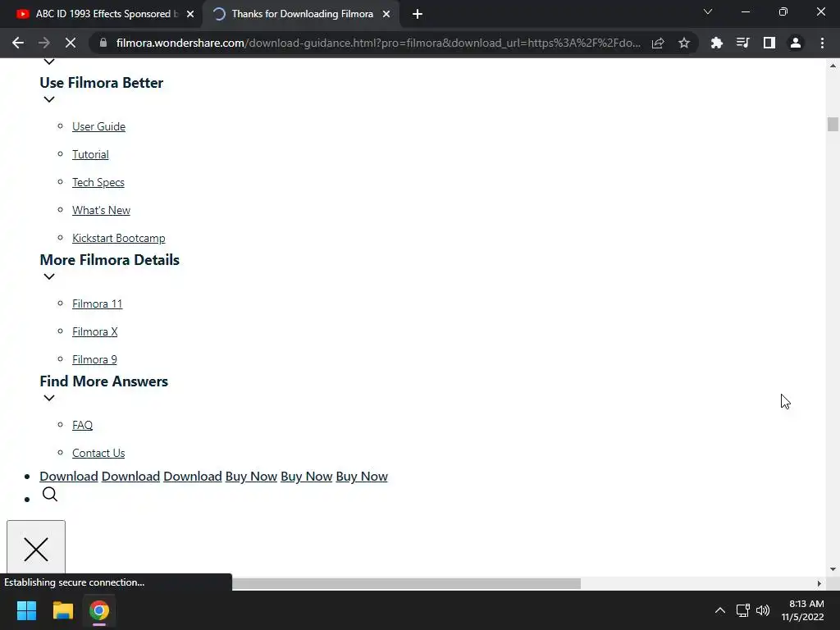Screen dimensions: 840x630
Task: Click the scroll right arrow
Action: click(819, 583)
